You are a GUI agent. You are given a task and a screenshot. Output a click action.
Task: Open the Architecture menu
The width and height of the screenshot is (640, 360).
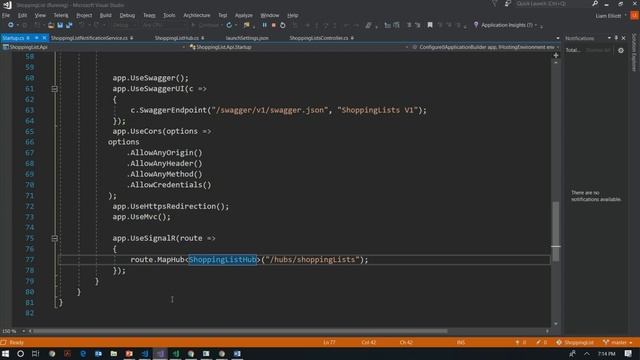pyautogui.click(x=197, y=16)
